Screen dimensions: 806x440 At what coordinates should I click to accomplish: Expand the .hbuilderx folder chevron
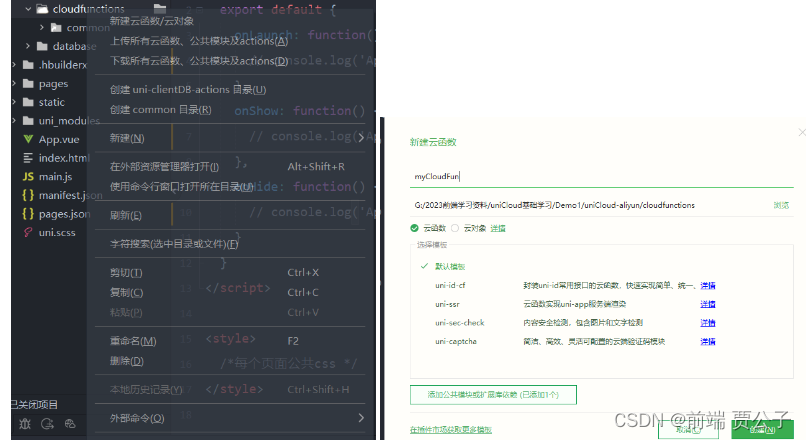[x=14, y=65]
